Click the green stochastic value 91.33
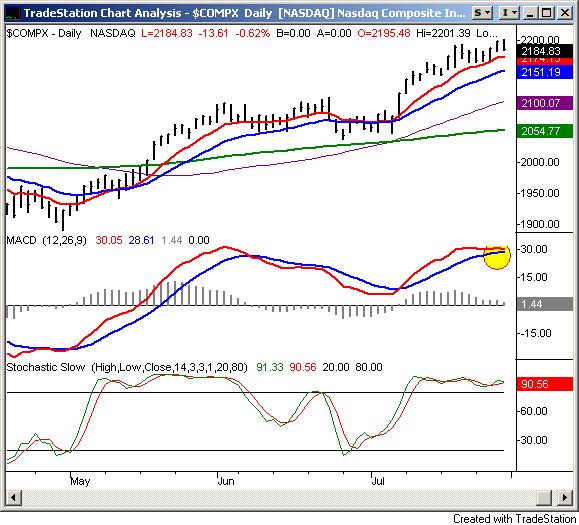 point(270,367)
